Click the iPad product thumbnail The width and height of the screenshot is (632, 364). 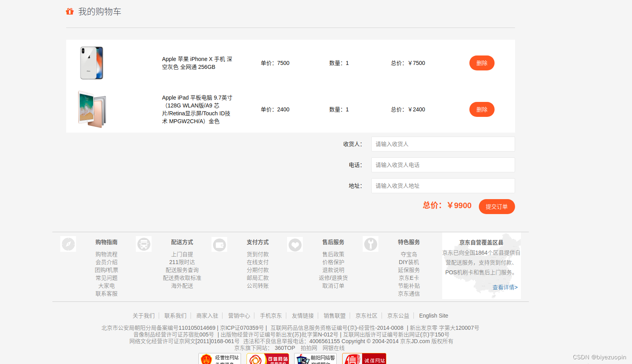[x=92, y=109]
